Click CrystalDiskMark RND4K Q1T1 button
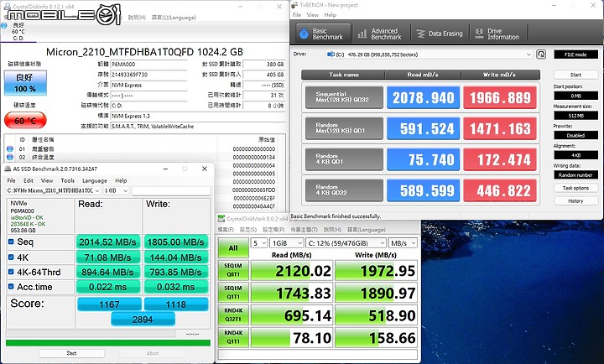604x364 pixels. tap(233, 337)
